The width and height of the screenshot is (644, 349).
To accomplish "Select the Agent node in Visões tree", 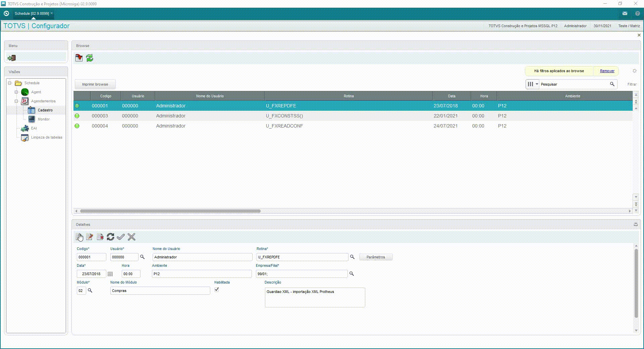I will [x=36, y=92].
